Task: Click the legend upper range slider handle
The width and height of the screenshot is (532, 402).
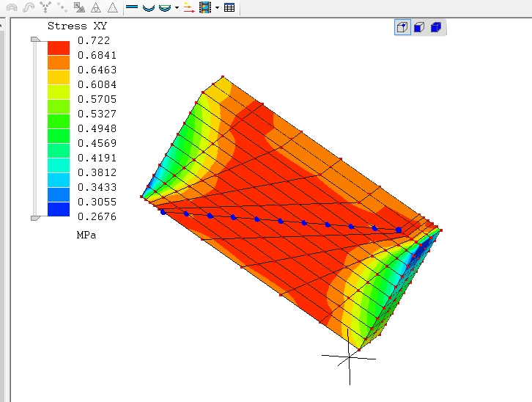Action: tap(35, 40)
